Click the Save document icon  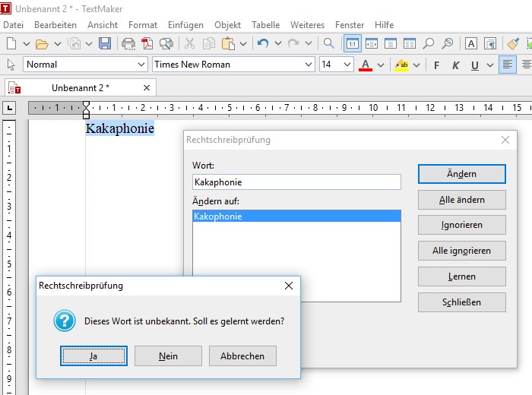click(x=105, y=43)
